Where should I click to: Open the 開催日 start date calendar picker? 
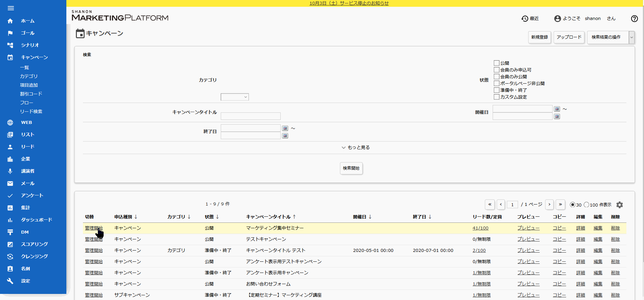[557, 109]
